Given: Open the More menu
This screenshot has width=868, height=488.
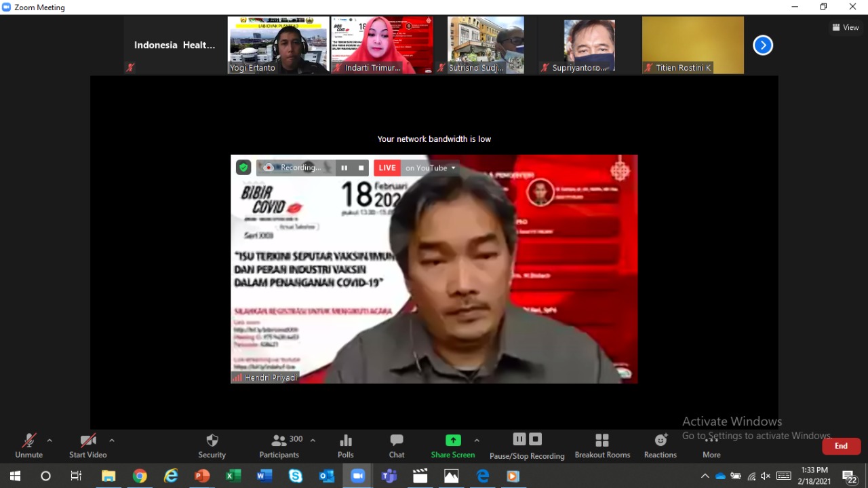Looking at the screenshot, I should [x=711, y=446].
